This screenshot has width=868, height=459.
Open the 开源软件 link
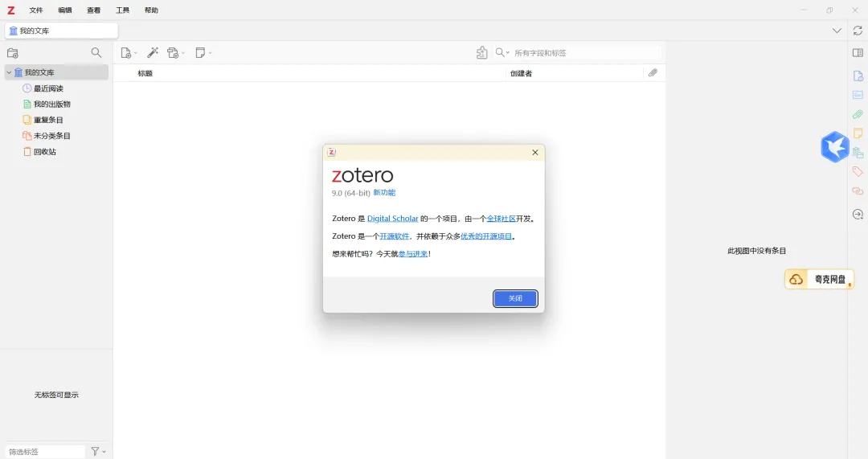tap(394, 236)
